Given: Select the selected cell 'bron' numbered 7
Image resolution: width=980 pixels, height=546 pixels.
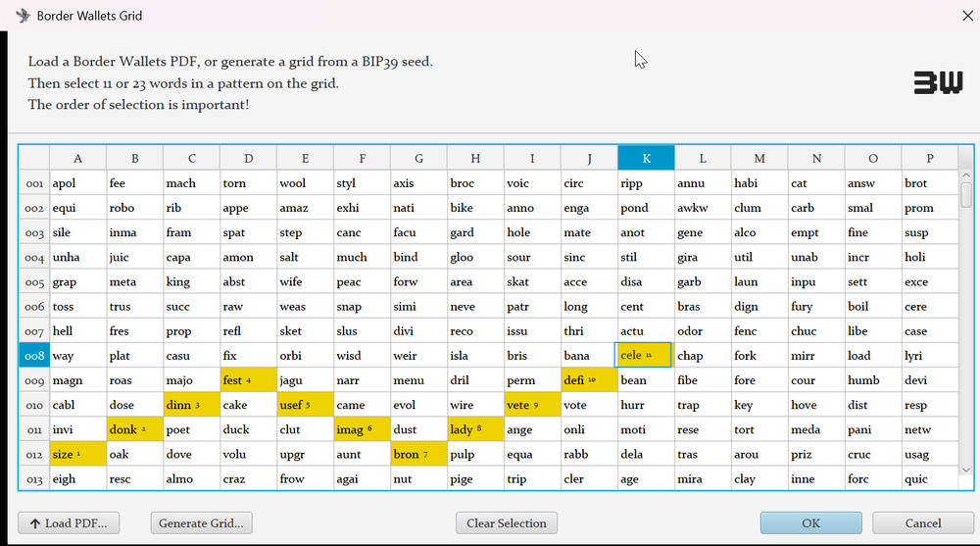Looking at the screenshot, I should 418,454.
